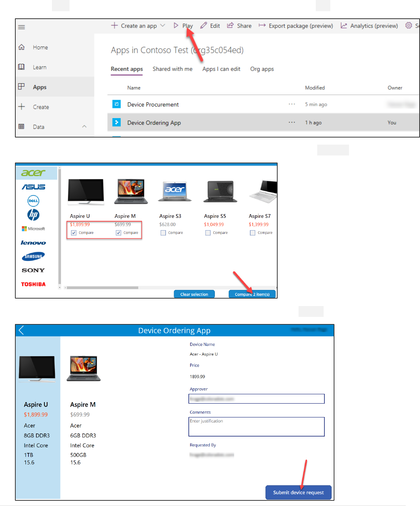420x506 pixels.
Task: Select the Dell brand logo
Action: pos(33,201)
